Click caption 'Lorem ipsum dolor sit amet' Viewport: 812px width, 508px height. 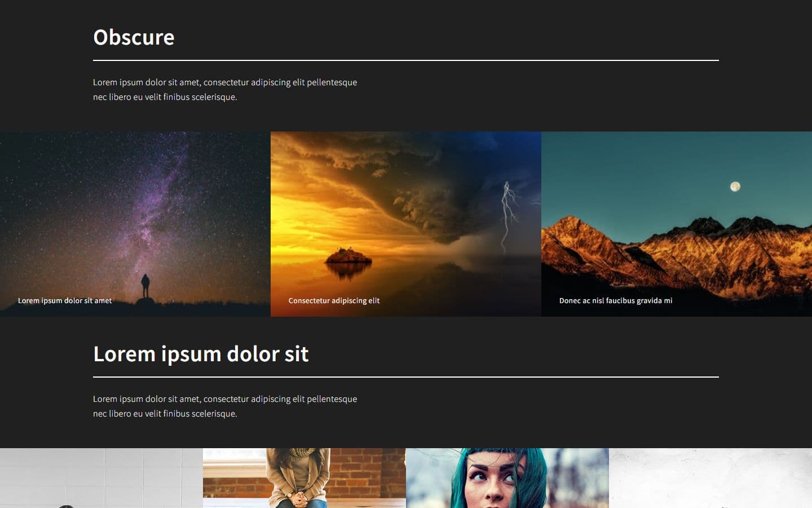coord(65,301)
